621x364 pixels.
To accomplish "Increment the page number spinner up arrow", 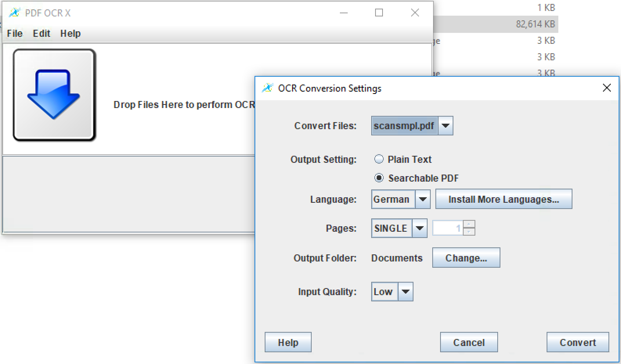I will (469, 224).
